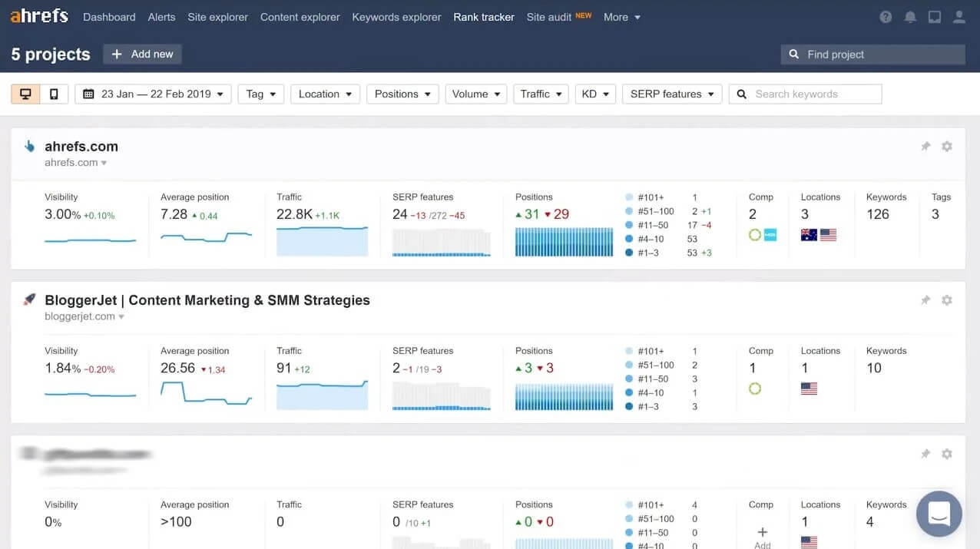This screenshot has height=549, width=980.
Task: Click the ahrefs.com Positions bar chart
Action: point(564,242)
